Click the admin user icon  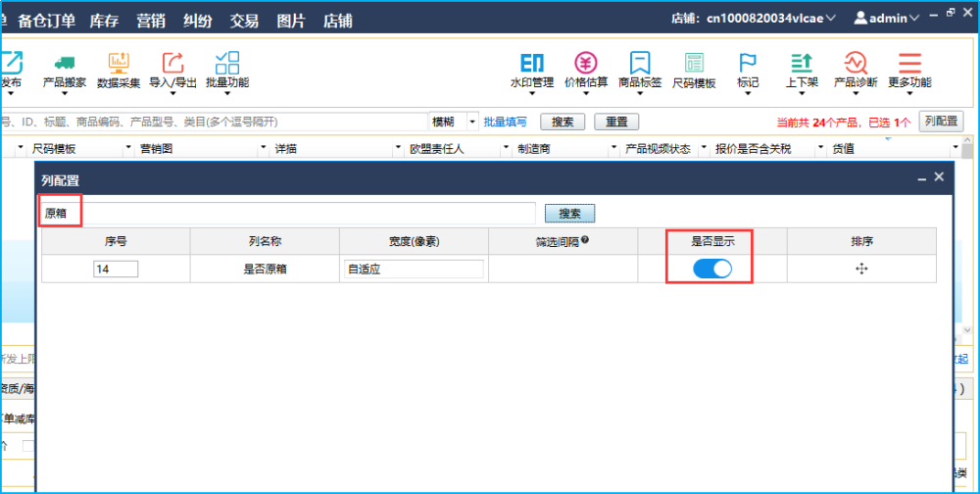click(x=860, y=19)
